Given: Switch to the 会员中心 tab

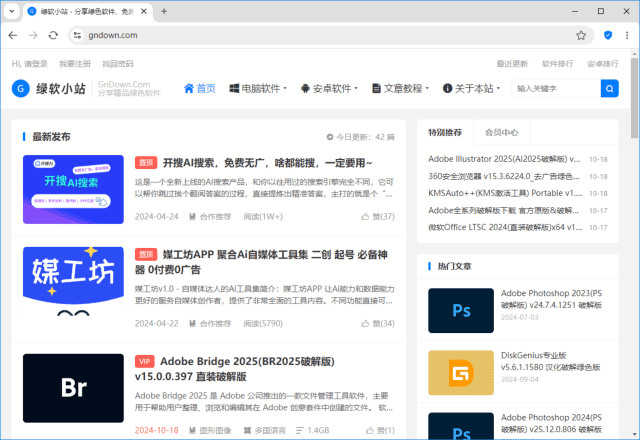Looking at the screenshot, I should click(501, 132).
